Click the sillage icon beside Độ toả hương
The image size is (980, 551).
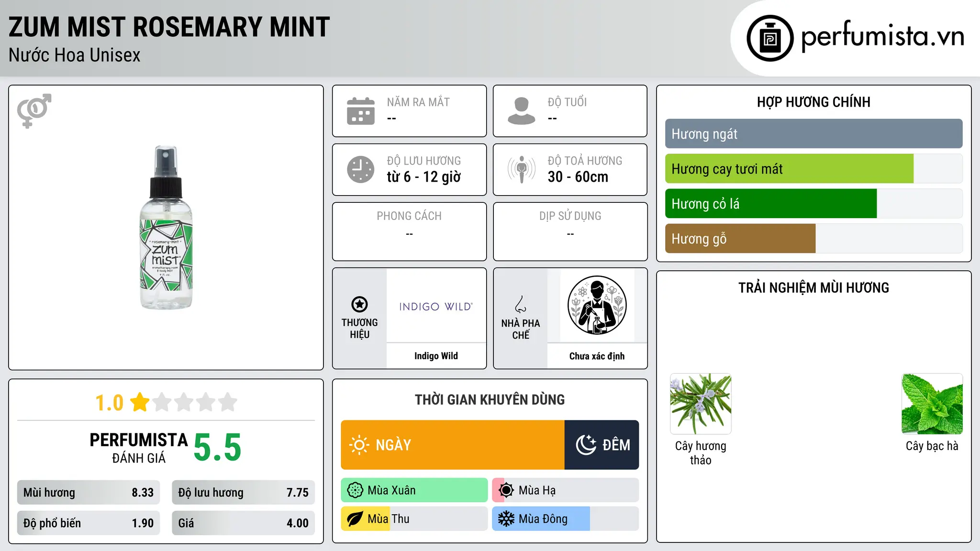[522, 169]
